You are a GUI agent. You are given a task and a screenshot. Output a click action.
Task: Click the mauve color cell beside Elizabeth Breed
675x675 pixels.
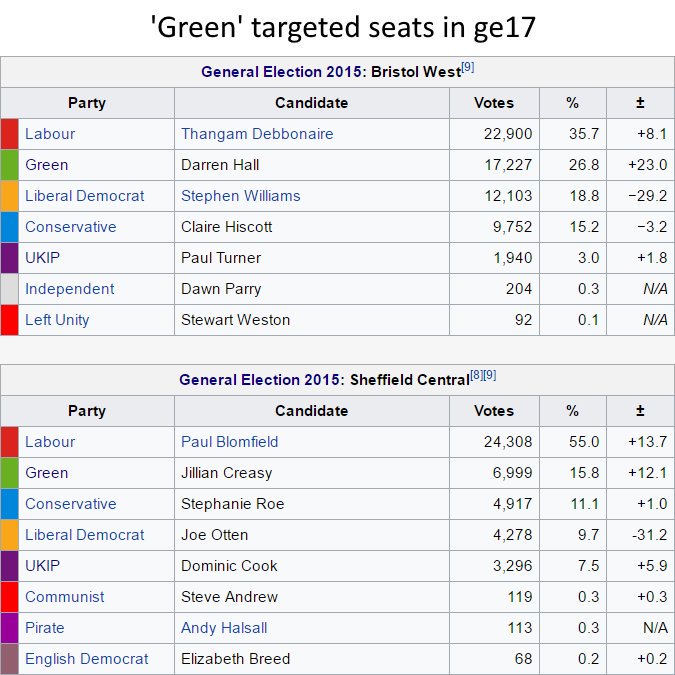[9, 659]
